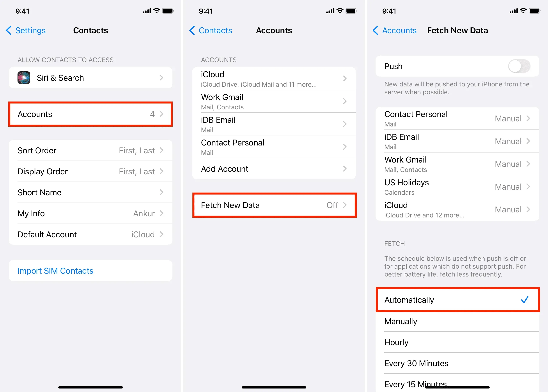
Task: Open Fetch New Data settings
Action: pos(274,206)
